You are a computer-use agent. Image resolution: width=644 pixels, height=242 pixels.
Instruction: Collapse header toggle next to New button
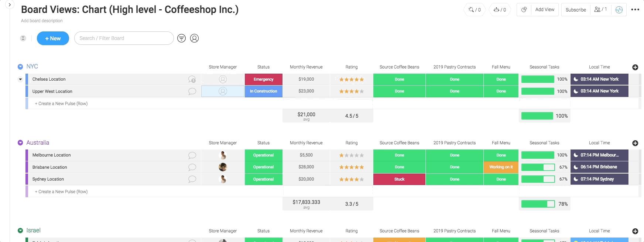tap(23, 38)
